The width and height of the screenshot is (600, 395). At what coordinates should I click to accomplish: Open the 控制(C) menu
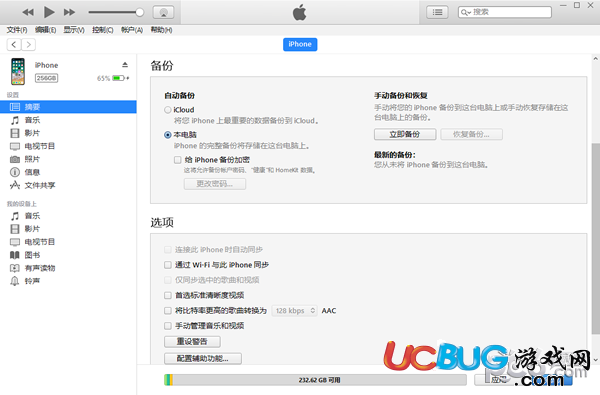[103, 30]
